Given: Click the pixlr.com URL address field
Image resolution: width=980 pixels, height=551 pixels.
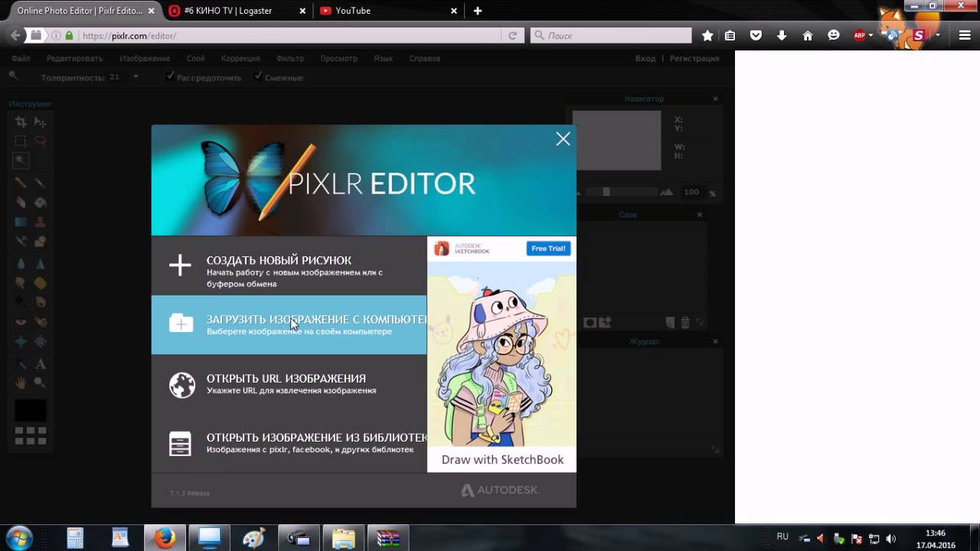Looking at the screenshot, I should 291,35.
